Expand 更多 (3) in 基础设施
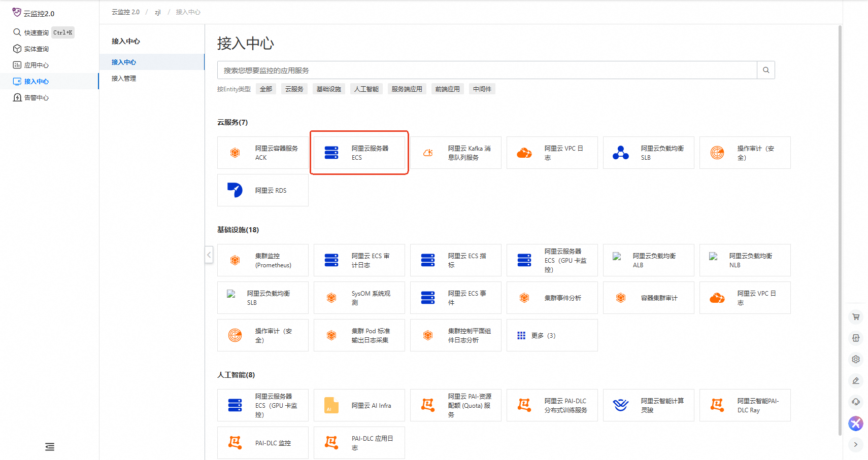The width and height of the screenshot is (868, 460). coord(552,335)
